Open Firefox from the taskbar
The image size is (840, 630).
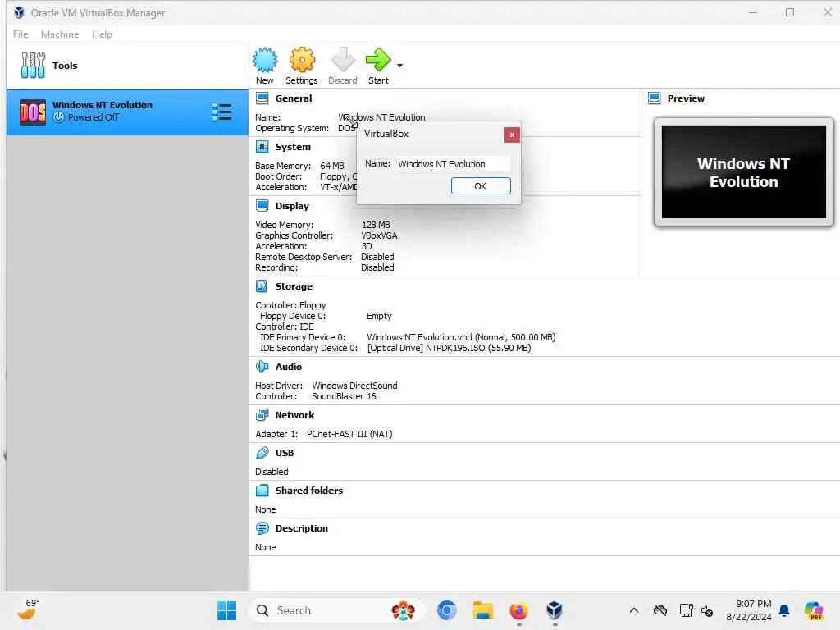518,610
